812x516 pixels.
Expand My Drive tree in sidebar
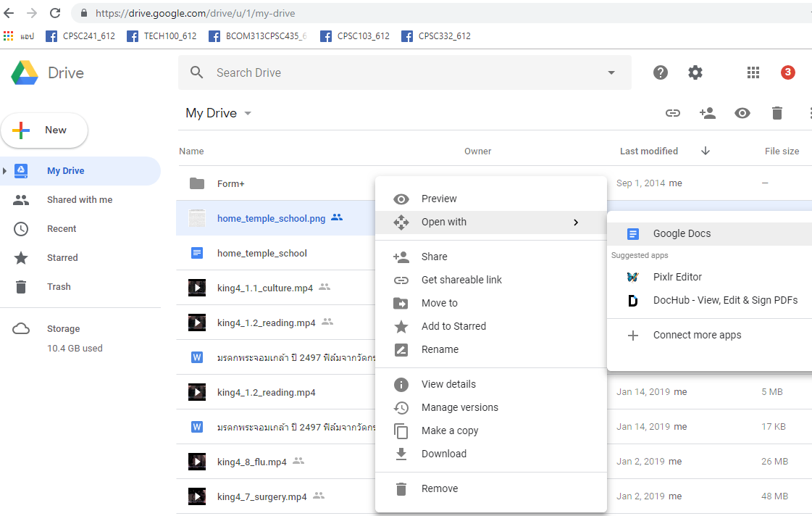[x=5, y=171]
